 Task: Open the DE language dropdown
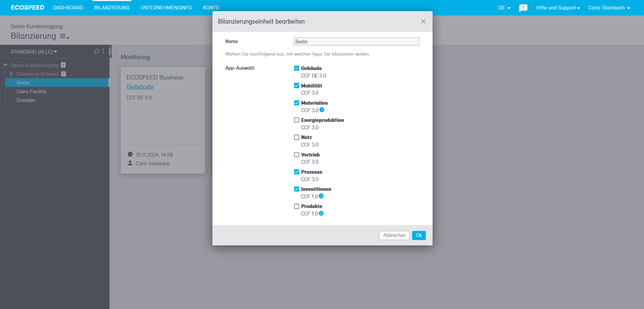pyautogui.click(x=504, y=7)
